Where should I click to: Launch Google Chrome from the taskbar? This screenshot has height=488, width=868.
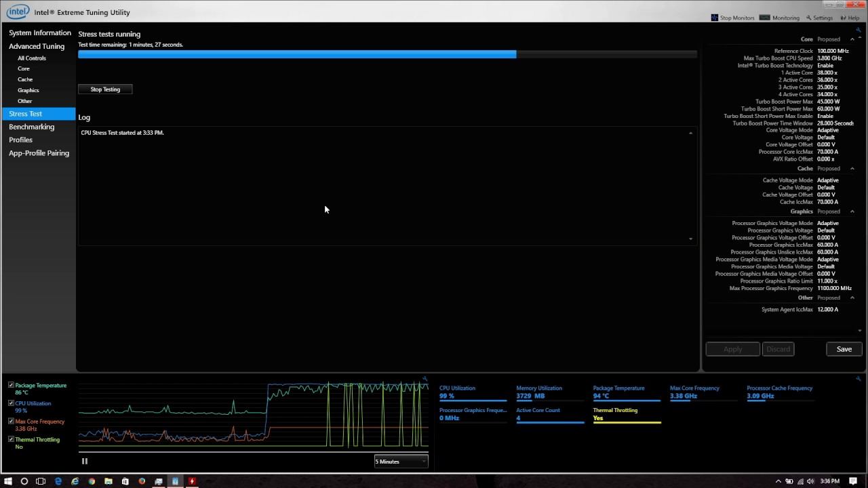[x=92, y=481]
